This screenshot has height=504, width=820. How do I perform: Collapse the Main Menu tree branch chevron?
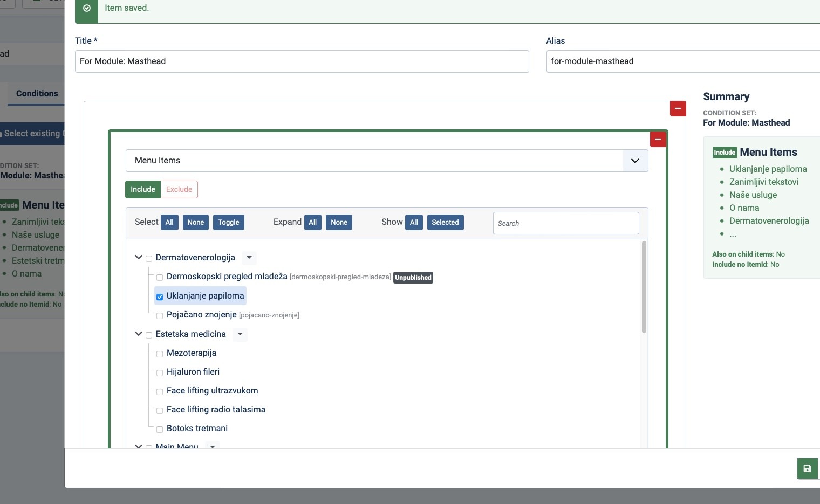click(139, 446)
